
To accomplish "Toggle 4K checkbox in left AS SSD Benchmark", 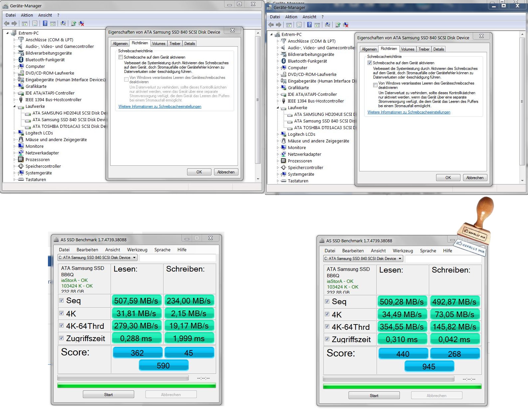I will pyautogui.click(x=61, y=313).
